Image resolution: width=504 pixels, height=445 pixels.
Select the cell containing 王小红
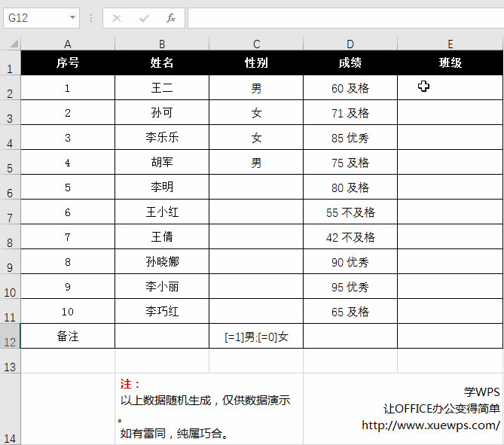162,212
